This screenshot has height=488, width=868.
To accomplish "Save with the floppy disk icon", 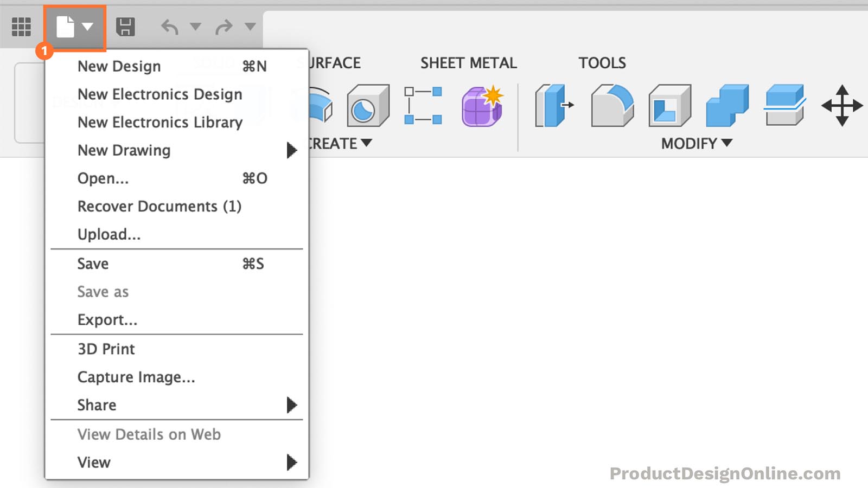I will (x=125, y=27).
